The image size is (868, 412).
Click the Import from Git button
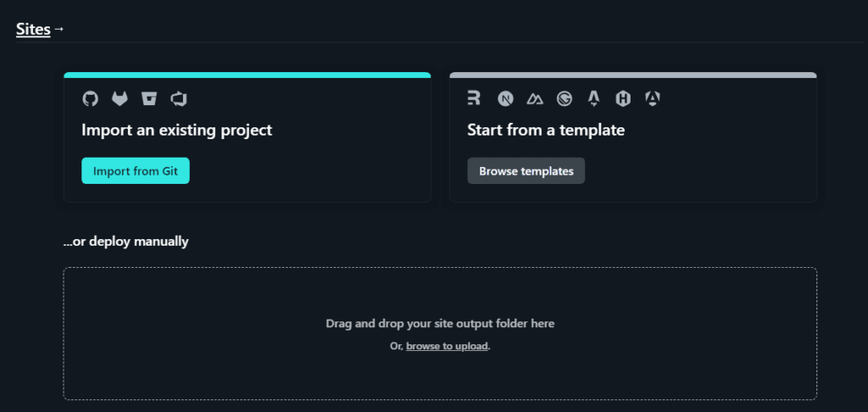[x=136, y=170]
